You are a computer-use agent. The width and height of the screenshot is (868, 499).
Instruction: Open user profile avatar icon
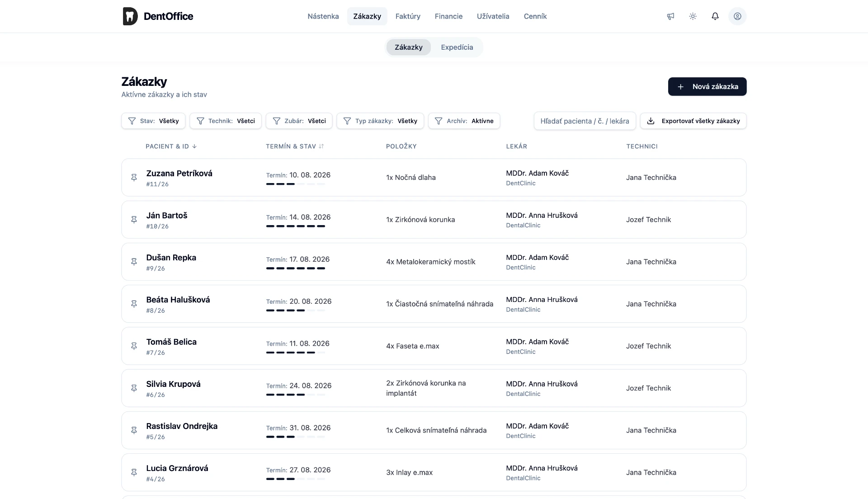[x=737, y=16]
